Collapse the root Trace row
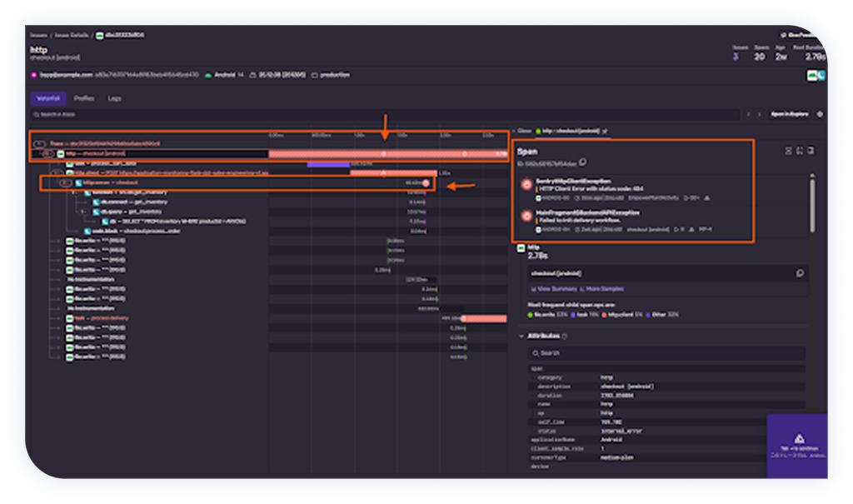This screenshot has height=504, width=853. tap(38, 143)
